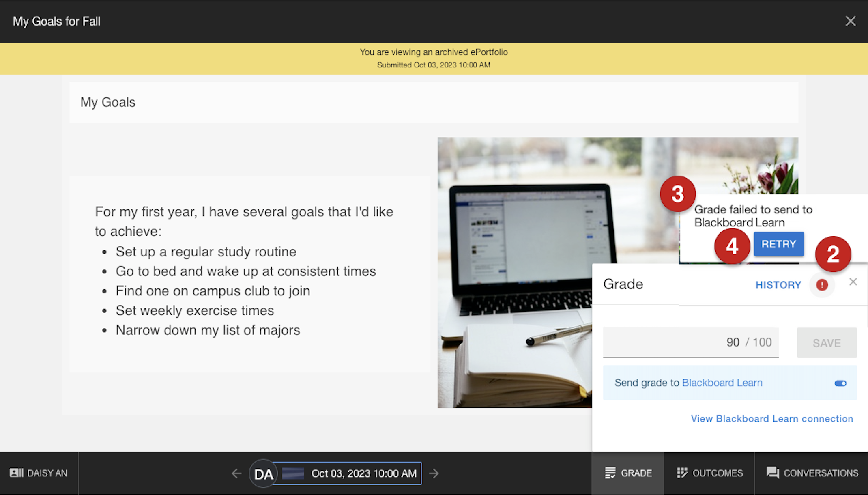The height and width of the screenshot is (495, 868).
Task: Click the 'Set up a regular study routine' bullet
Action: click(206, 252)
